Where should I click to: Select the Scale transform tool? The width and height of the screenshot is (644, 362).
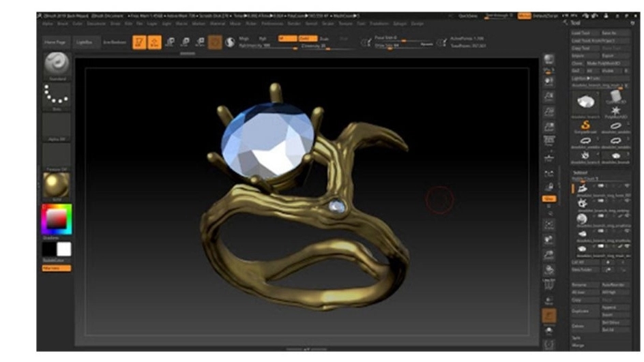pos(185,42)
